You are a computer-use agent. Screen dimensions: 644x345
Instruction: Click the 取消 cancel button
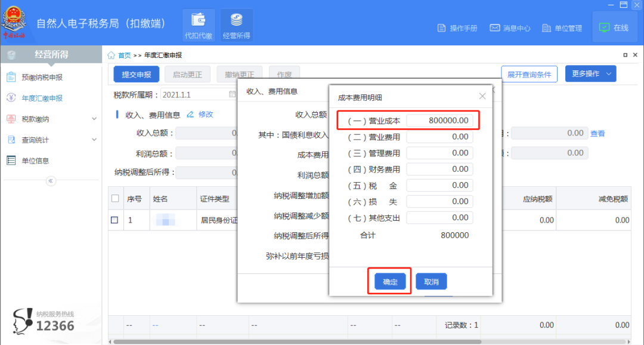(431, 282)
